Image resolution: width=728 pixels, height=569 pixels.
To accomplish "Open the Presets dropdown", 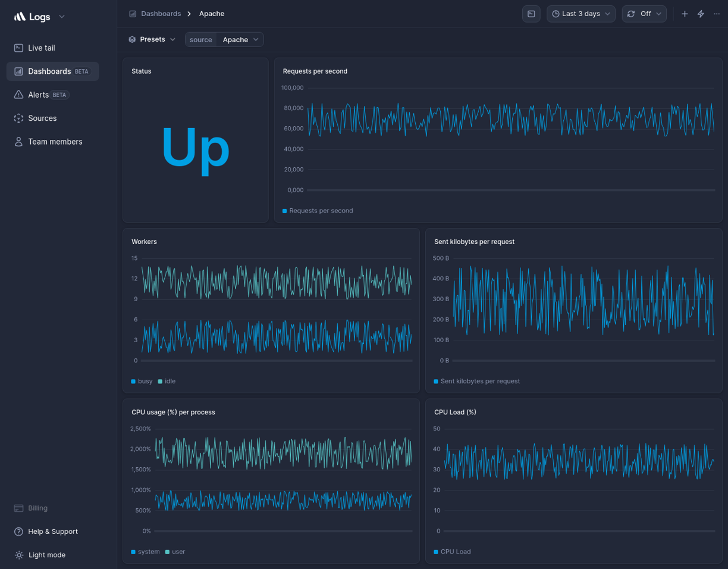I will click(152, 39).
